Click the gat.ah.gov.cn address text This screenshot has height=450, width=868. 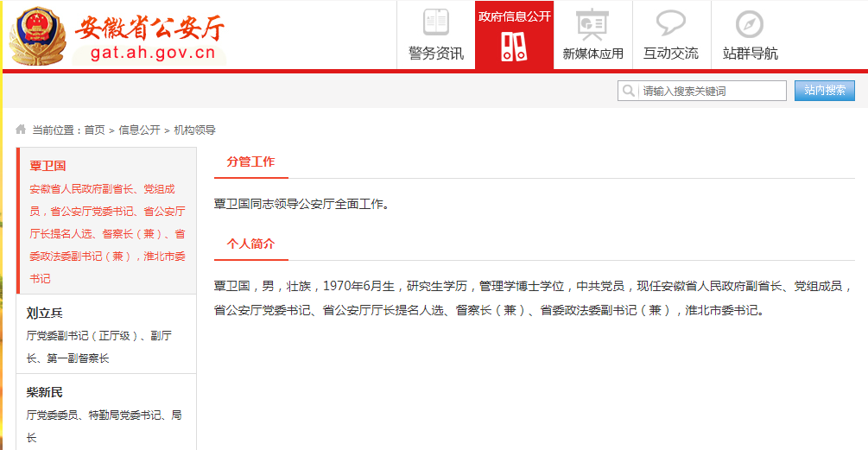click(153, 54)
